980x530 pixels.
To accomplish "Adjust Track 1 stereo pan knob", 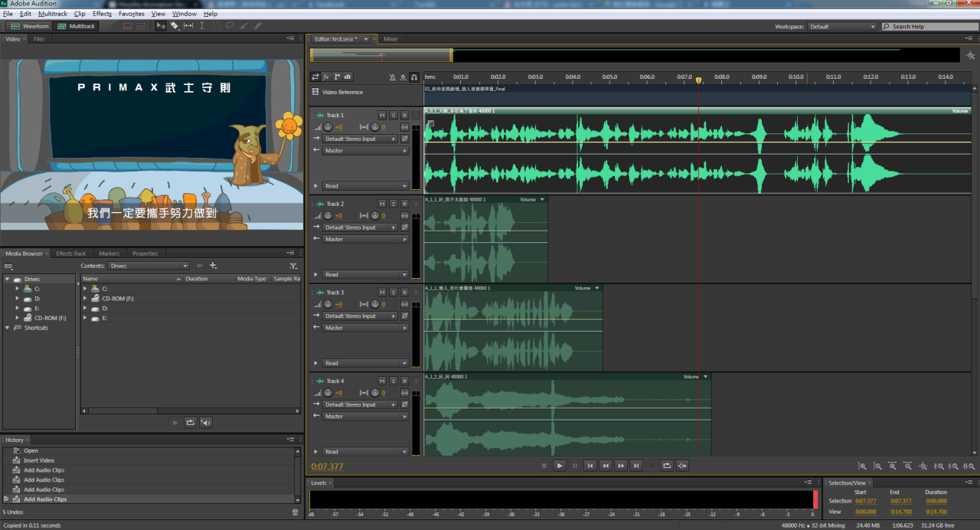I will [x=374, y=127].
